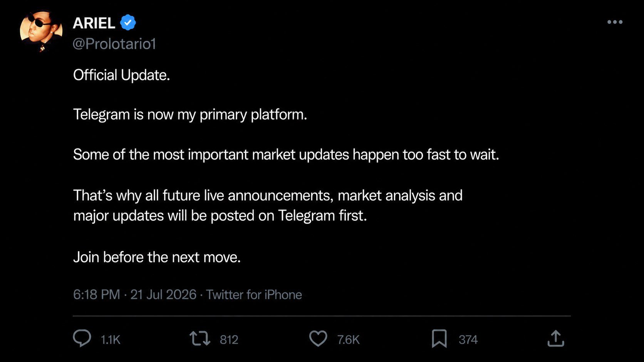The height and width of the screenshot is (362, 644).
Task: Open the @Prolotario1 handle link
Action: click(114, 44)
